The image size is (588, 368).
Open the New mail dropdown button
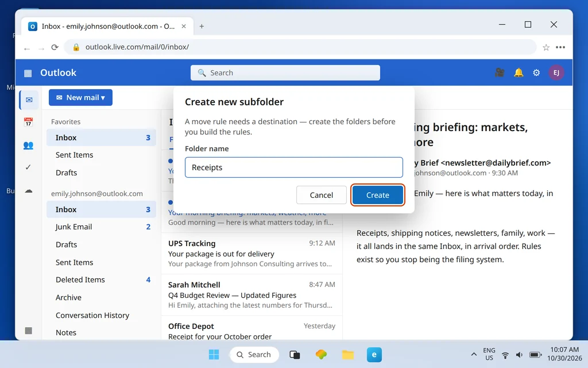point(80,98)
